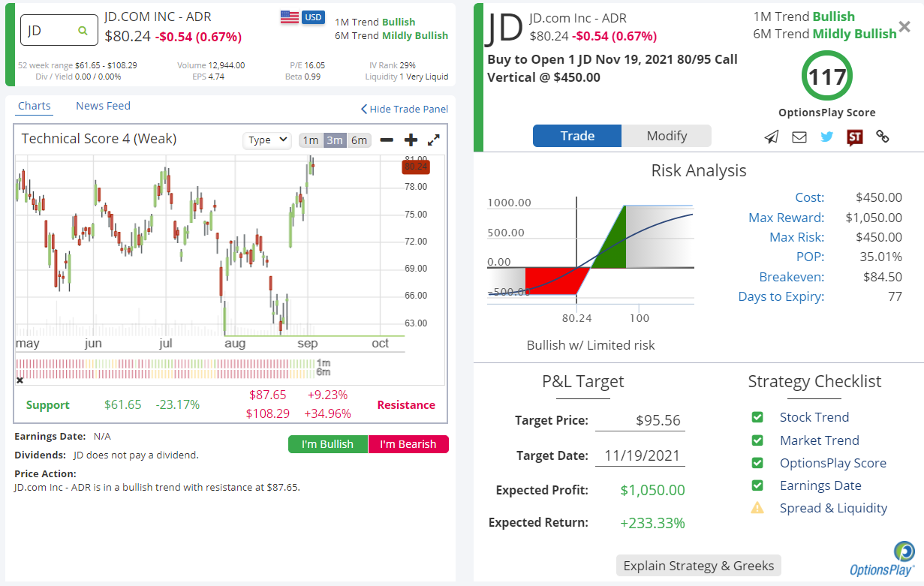Click the Target Price field

click(x=640, y=420)
